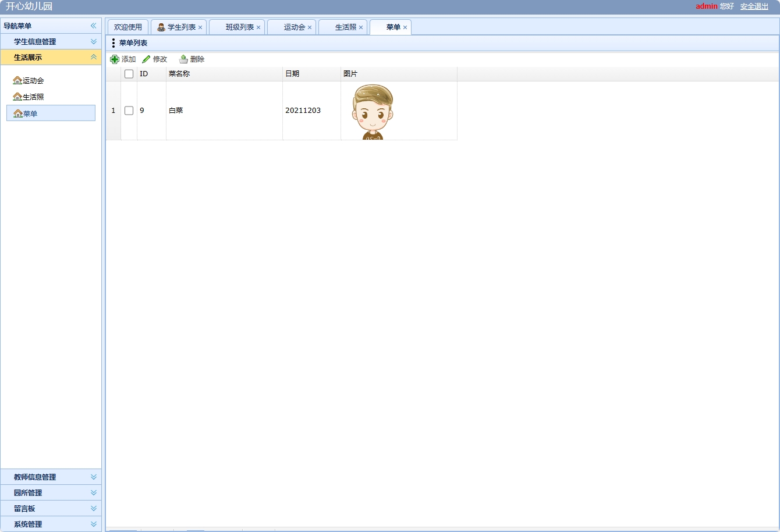
Task: Sort by the 日期 column header
Action: click(292, 74)
